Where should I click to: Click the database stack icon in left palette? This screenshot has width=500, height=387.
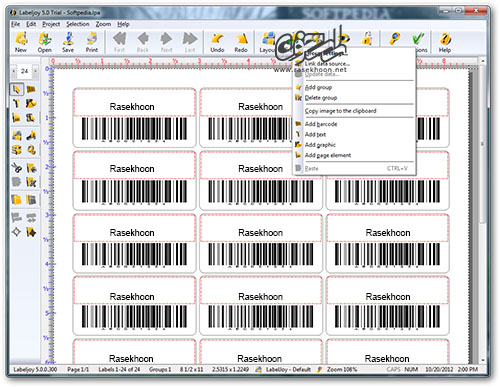click(16, 150)
